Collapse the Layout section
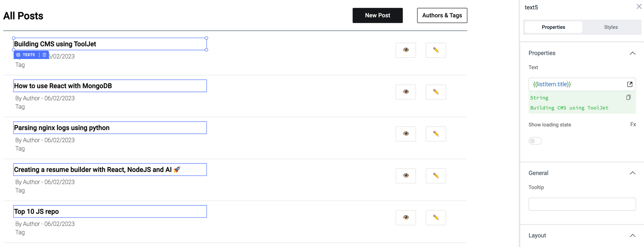This screenshot has height=247, width=644. tap(632, 236)
